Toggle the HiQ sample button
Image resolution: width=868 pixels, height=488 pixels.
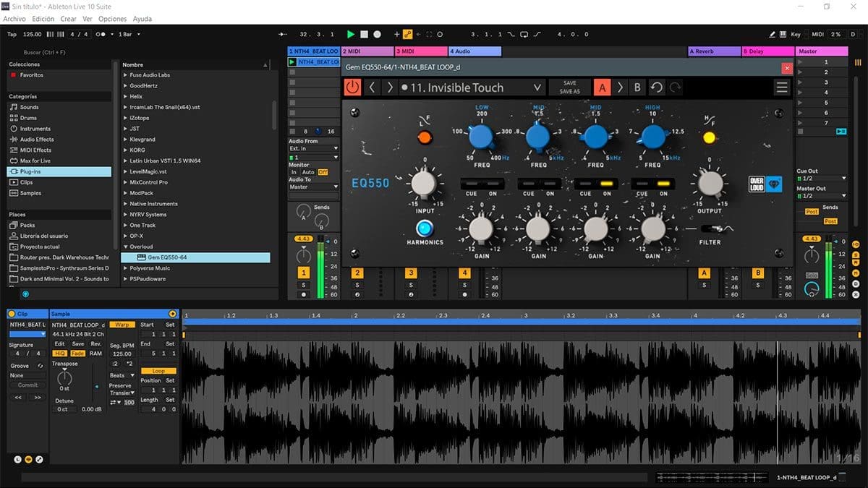click(60, 354)
